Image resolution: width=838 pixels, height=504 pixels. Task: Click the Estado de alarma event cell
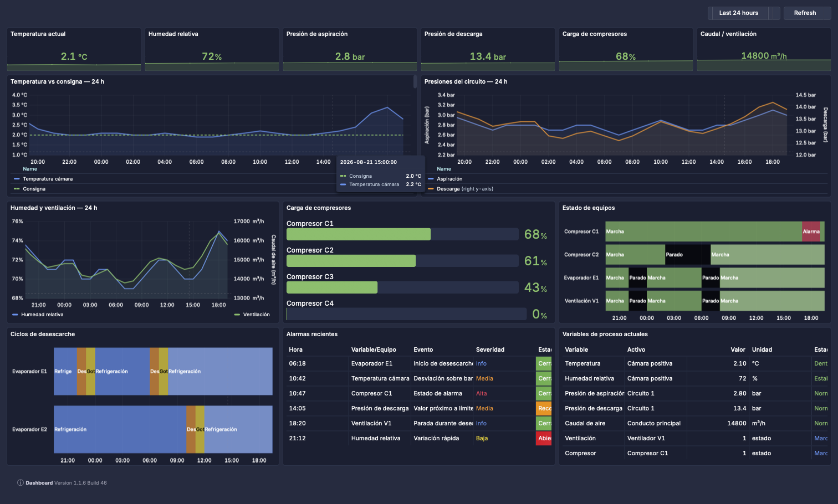(x=438, y=393)
